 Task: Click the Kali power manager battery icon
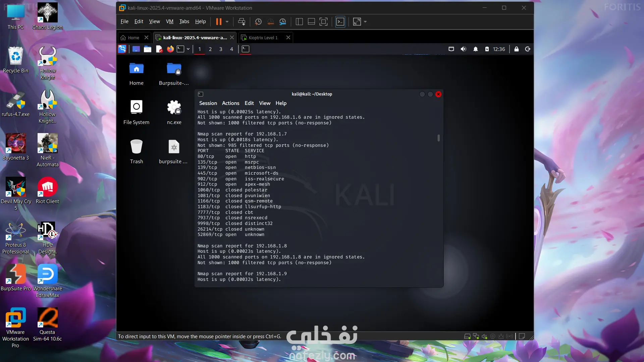pos(487,49)
